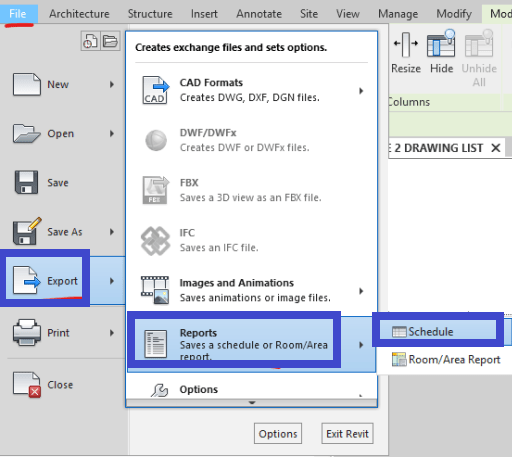Click the CAD Formats export icon

point(156,90)
